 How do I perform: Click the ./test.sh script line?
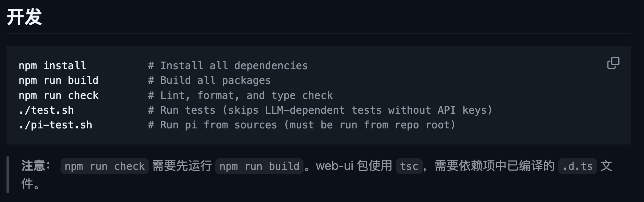point(46,110)
